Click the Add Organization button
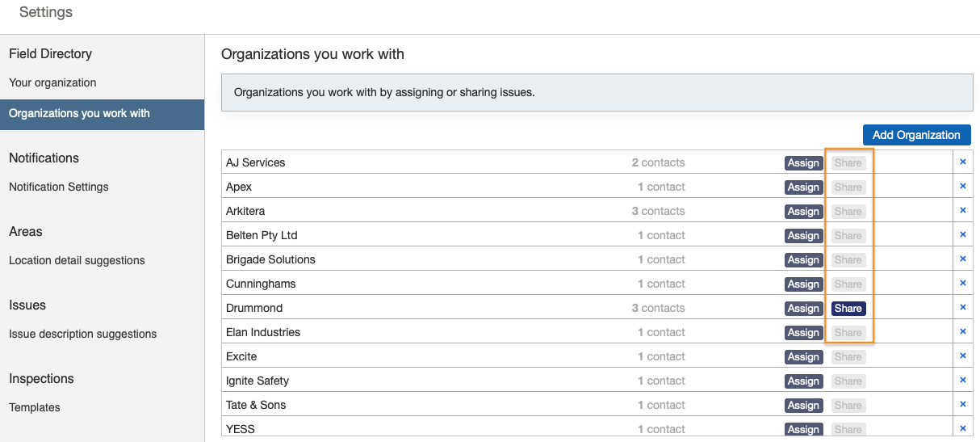This screenshot has height=442, width=980. 916,135
